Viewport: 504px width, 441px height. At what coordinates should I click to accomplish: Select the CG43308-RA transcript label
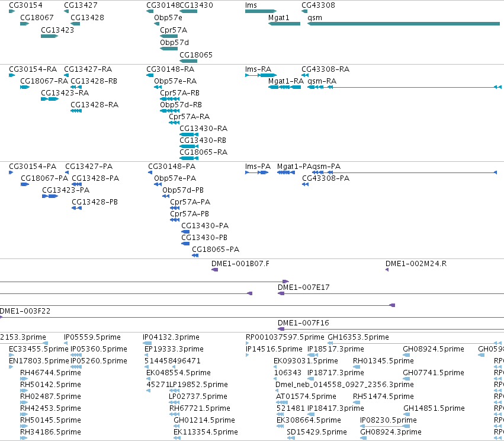(x=325, y=69)
